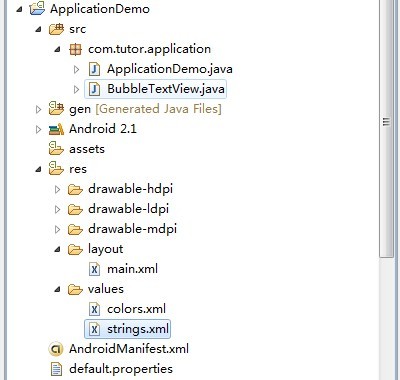Select the values label
The width and height of the screenshot is (400, 380).
click(106, 289)
